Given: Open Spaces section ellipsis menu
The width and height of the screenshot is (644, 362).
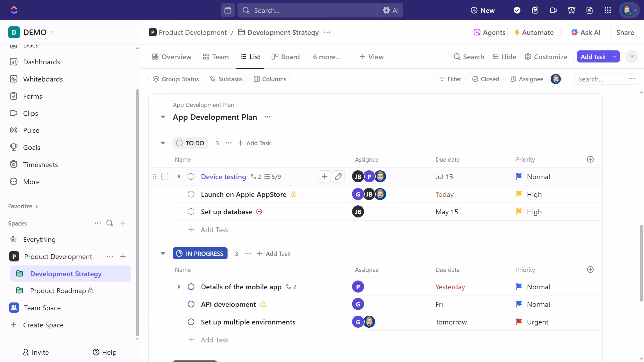Looking at the screenshot, I should pos(98,223).
